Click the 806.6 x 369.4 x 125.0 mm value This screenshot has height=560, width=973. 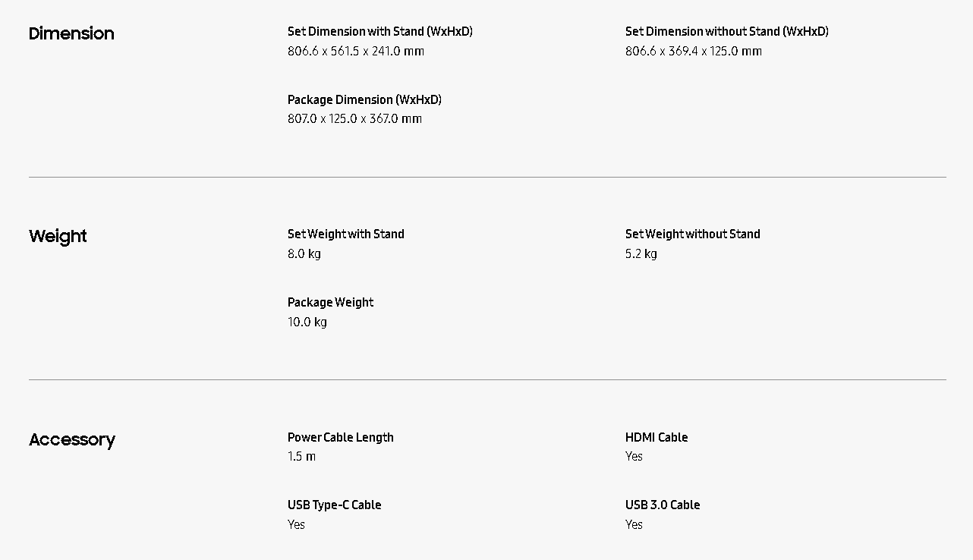click(693, 51)
